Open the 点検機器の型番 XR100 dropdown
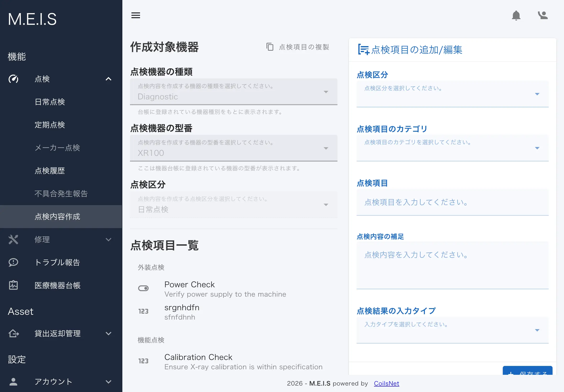Screen dimensions: 564x392 (233, 148)
